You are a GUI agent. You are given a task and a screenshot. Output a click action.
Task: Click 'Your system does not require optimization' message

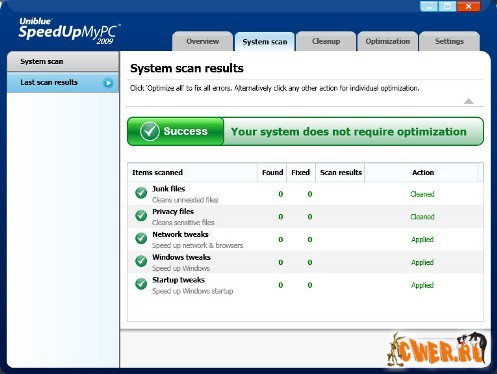349,132
